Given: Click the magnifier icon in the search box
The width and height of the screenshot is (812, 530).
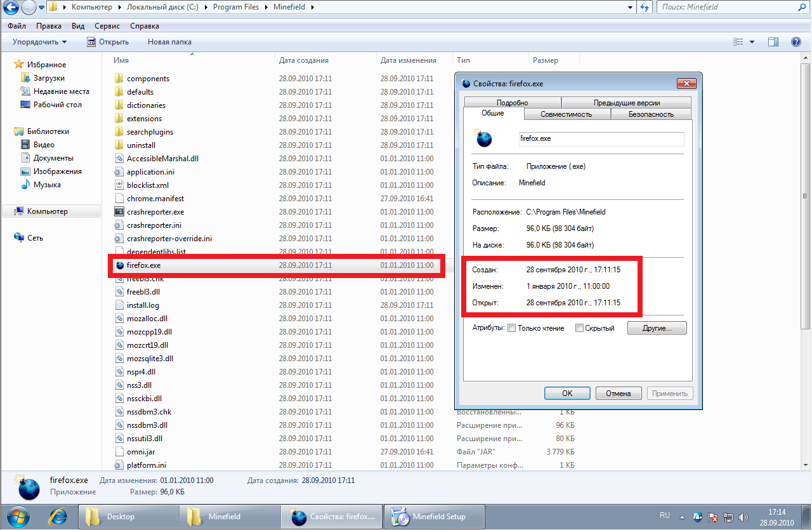Looking at the screenshot, I should pos(801,8).
